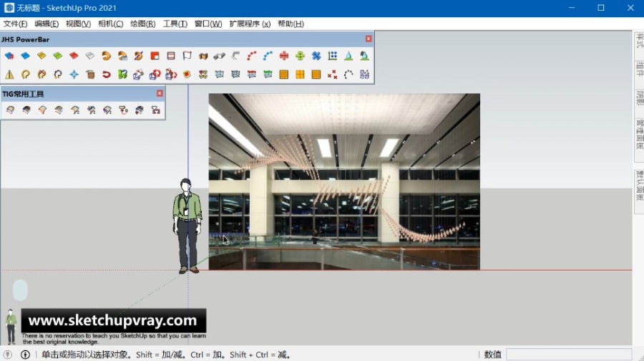Select the orange swirl with pencil tool
Image resolution: width=644 pixels, height=361 pixels.
(x=138, y=55)
